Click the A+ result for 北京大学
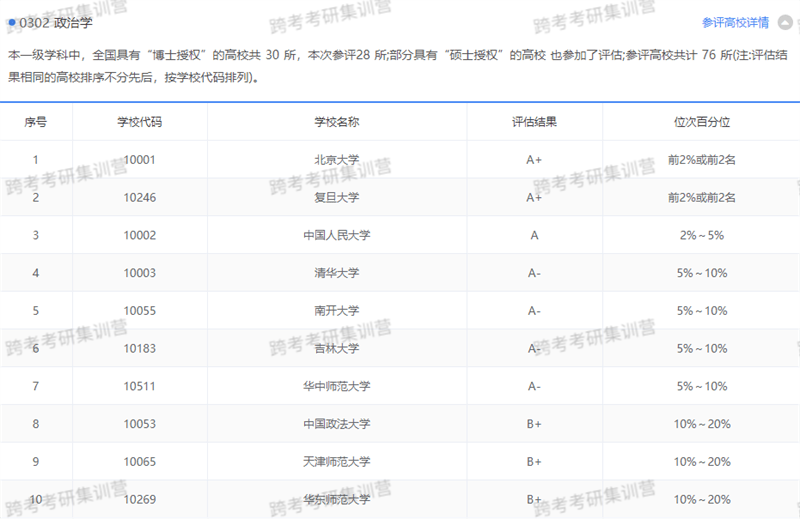 (x=534, y=160)
